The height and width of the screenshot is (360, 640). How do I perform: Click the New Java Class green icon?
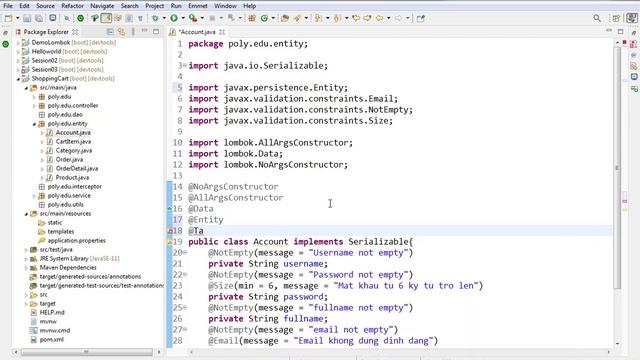(x=264, y=18)
